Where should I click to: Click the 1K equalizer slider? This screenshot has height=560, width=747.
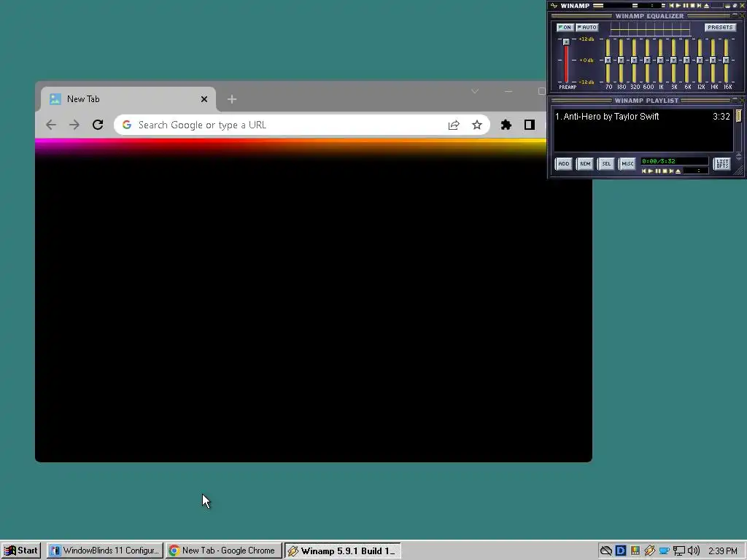click(660, 60)
